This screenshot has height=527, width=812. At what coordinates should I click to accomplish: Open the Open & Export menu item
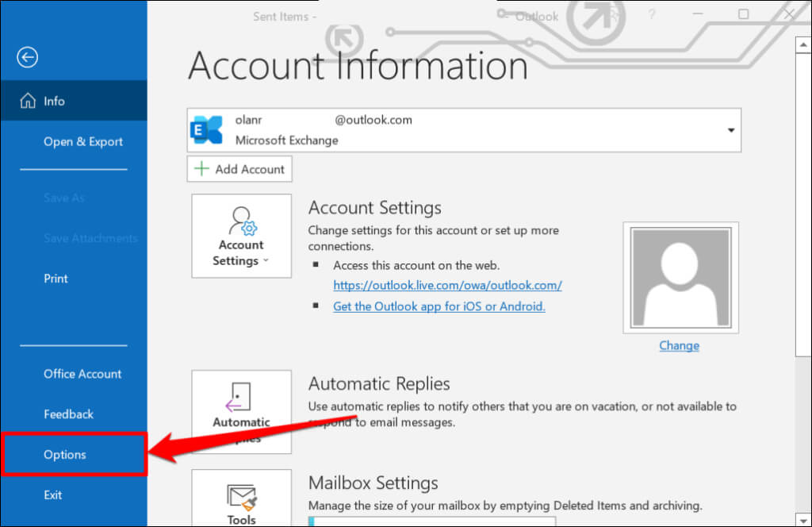[83, 142]
